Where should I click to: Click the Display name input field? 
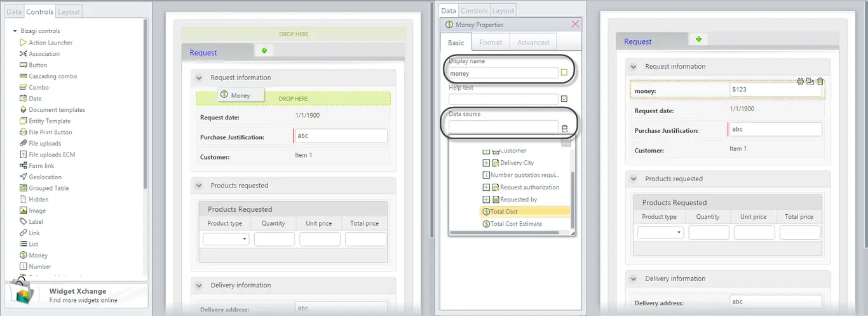click(503, 73)
